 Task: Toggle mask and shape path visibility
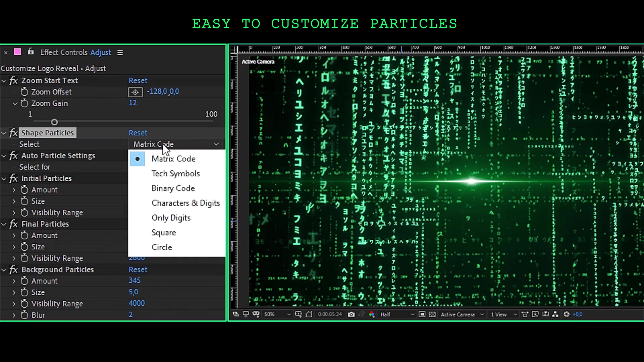click(x=256, y=314)
